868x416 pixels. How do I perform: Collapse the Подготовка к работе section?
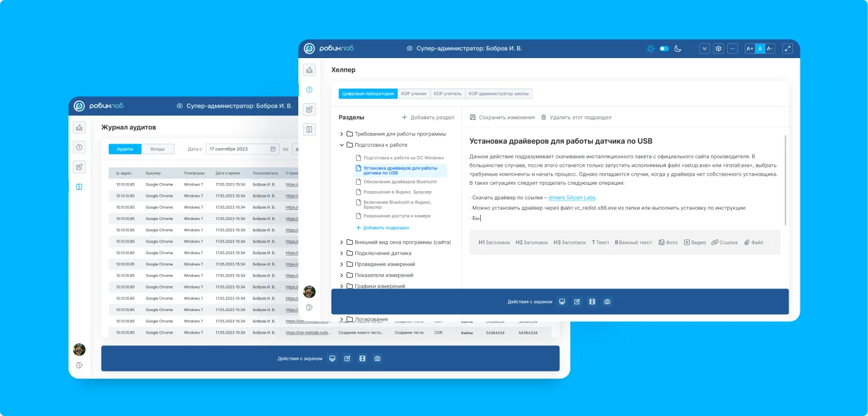point(342,145)
